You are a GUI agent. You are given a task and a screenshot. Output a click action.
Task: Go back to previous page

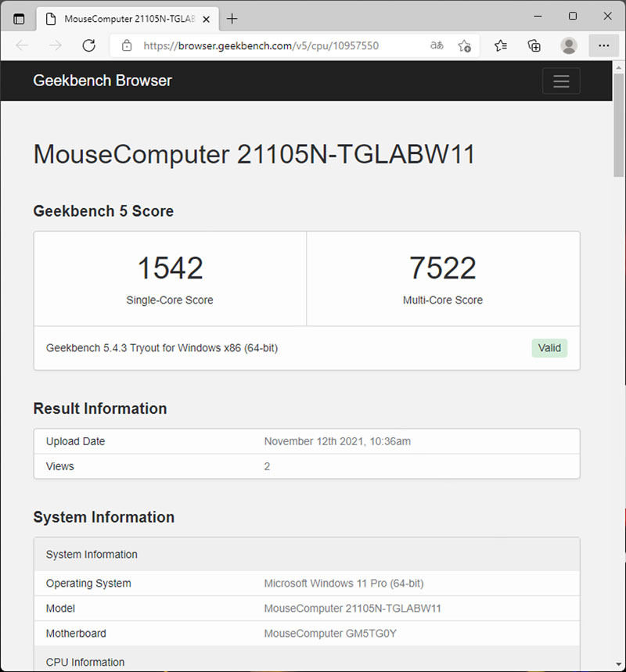[x=22, y=45]
